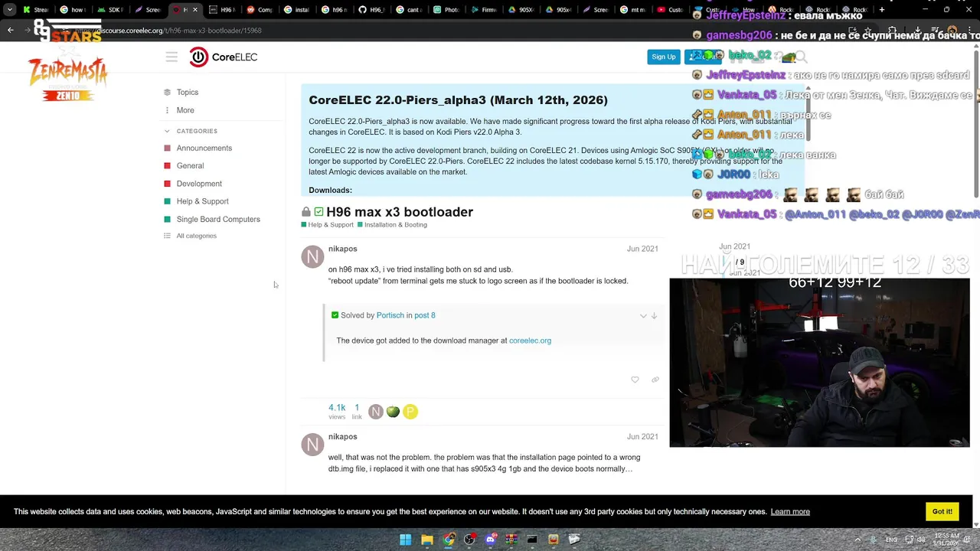Viewport: 980px width, 551px height.
Task: Open Help & Support in the sidebar
Action: point(202,201)
